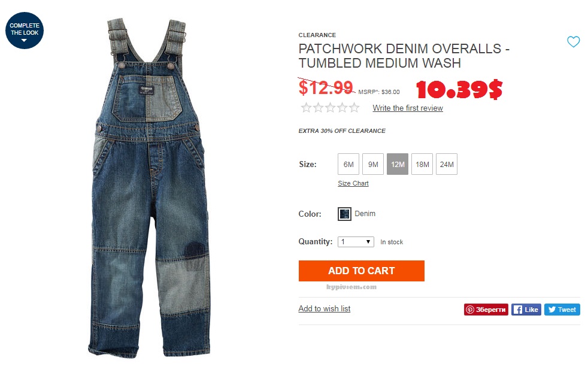The image size is (588, 373).
Task: Click the heart wishlist icon
Action: 573,42
